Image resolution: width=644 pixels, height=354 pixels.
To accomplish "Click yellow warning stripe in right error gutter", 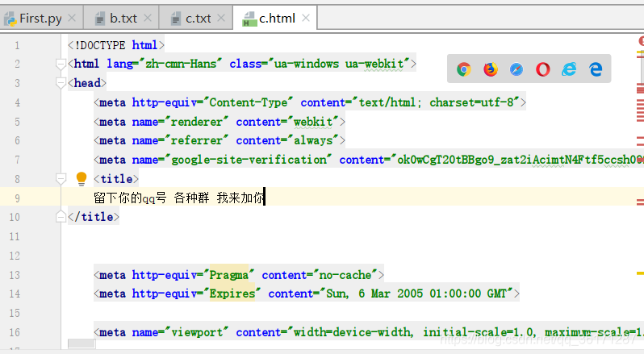I will point(640,273).
